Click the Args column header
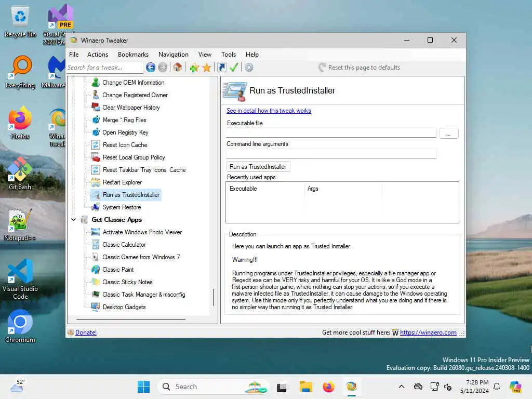The width and height of the screenshot is (532, 399). pyautogui.click(x=343, y=189)
